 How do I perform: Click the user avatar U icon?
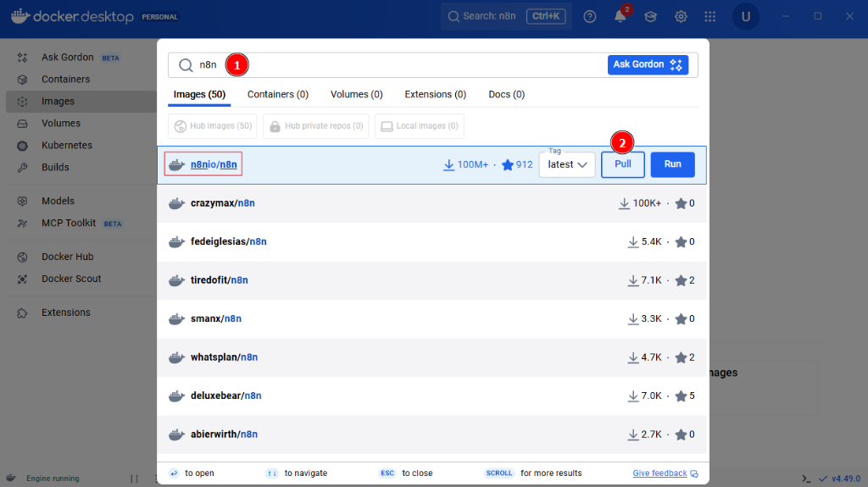pyautogui.click(x=745, y=17)
